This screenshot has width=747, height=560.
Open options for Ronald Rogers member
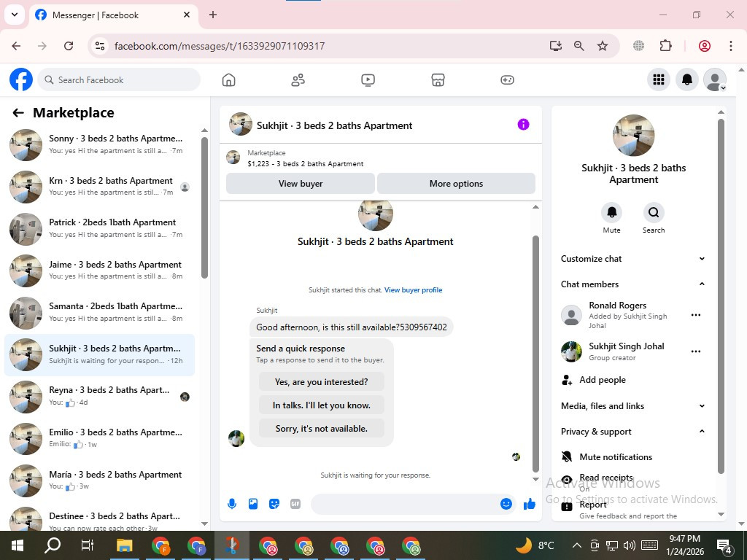pyautogui.click(x=695, y=315)
